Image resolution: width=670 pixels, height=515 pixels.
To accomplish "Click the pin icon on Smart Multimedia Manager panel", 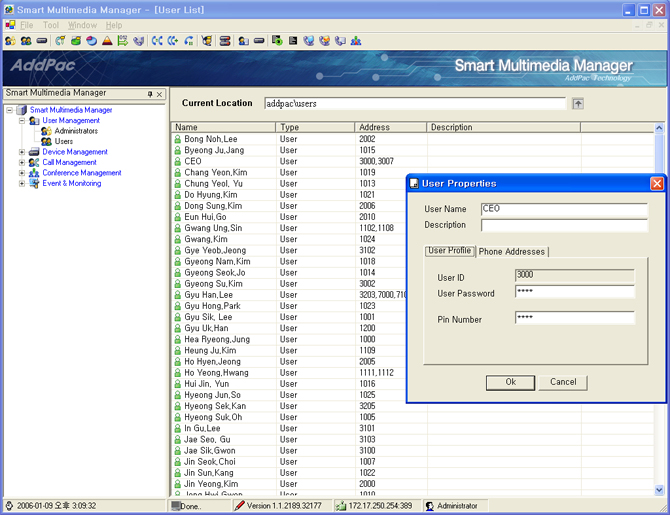I will [150, 94].
